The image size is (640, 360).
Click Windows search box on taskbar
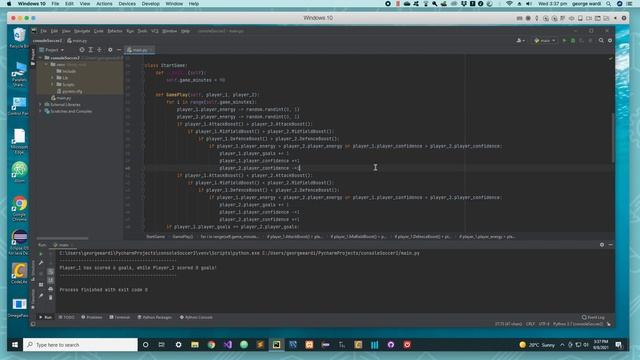click(x=80, y=345)
